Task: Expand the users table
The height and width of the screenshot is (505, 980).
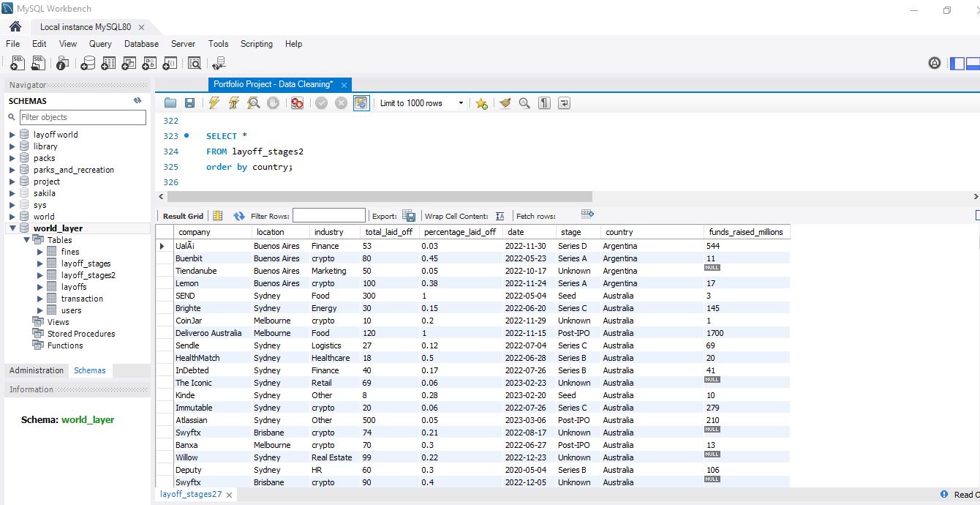Action: click(x=40, y=310)
